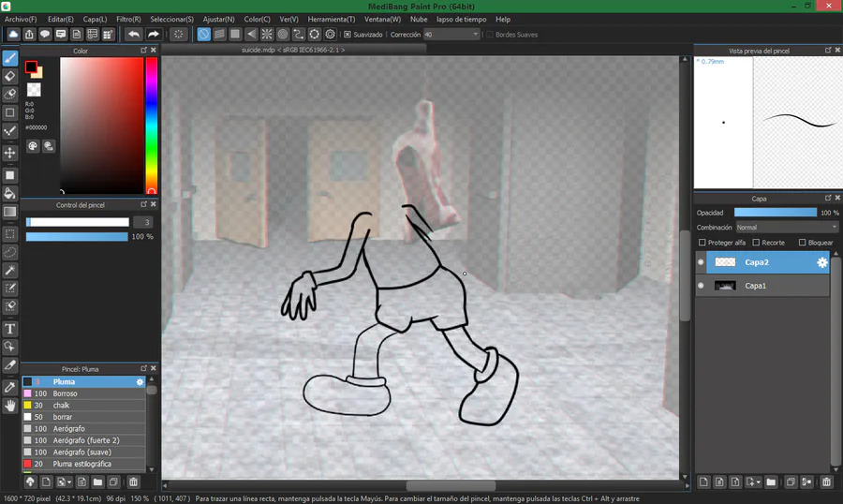Undock the Pincel: Pluma panel
The height and width of the screenshot is (504, 843).
click(x=143, y=368)
